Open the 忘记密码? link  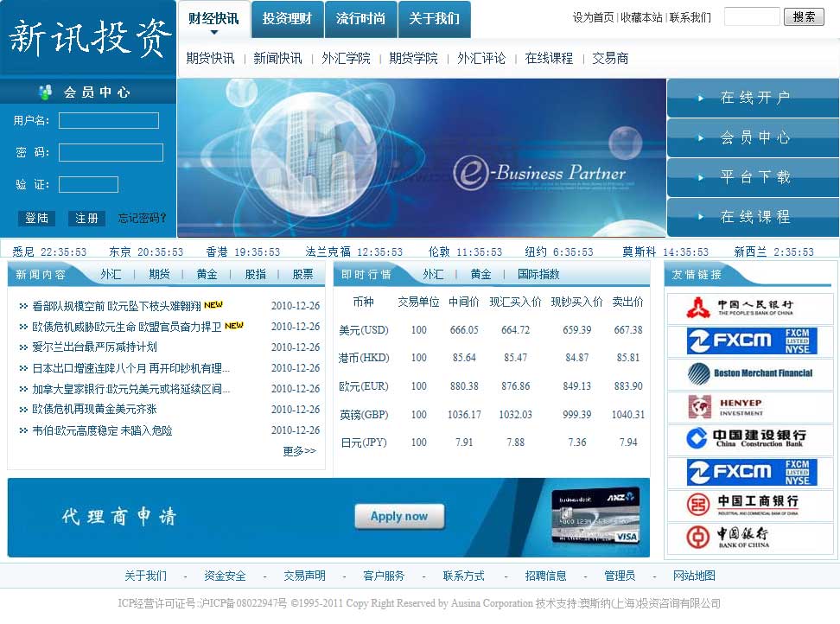tap(142, 219)
